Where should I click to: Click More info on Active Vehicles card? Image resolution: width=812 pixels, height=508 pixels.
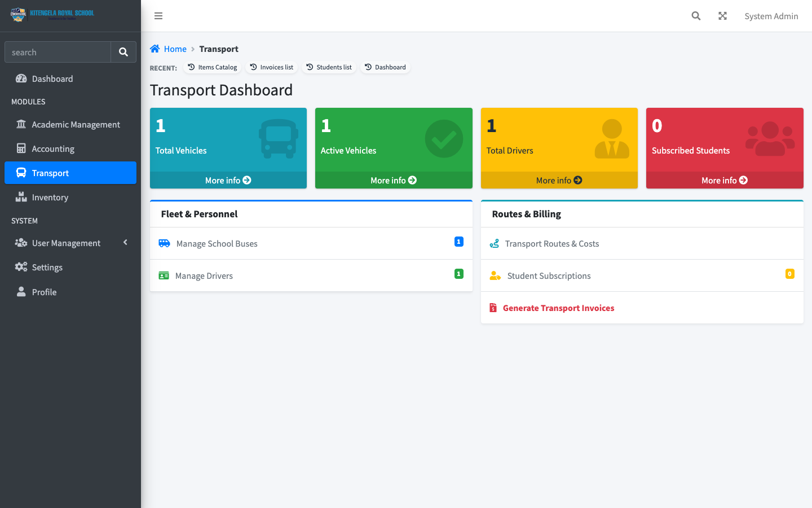394,180
